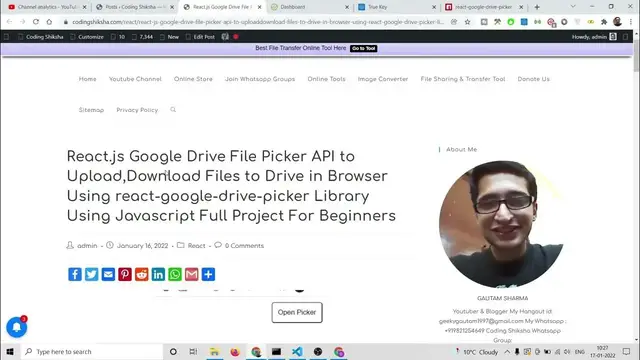Click Gautam Sharma profile photo
This screenshot has height=360, width=640.
502,224
